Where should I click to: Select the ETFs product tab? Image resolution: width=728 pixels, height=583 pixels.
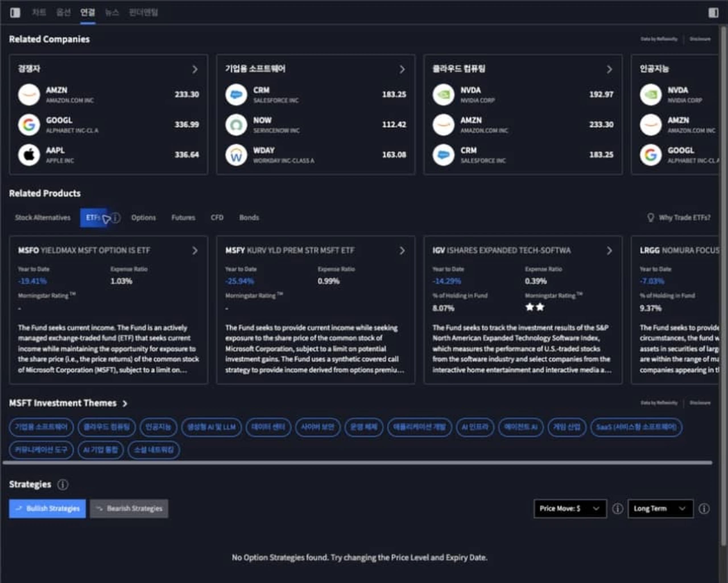tap(94, 218)
